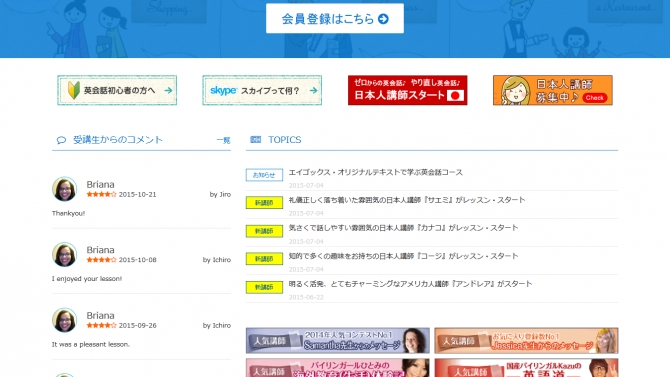670x377 pixels.
Task: Click the お知らせ tag in TOPICS
Action: (264, 175)
